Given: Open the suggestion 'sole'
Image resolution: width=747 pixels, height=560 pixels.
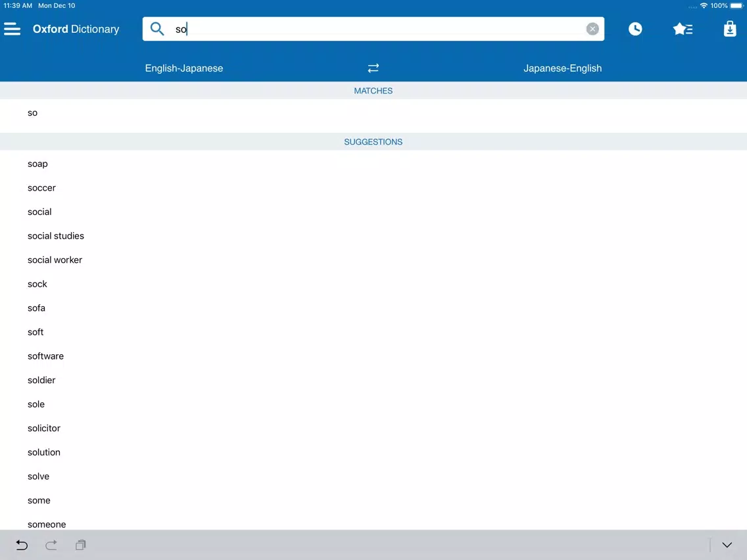Looking at the screenshot, I should coord(373,404).
